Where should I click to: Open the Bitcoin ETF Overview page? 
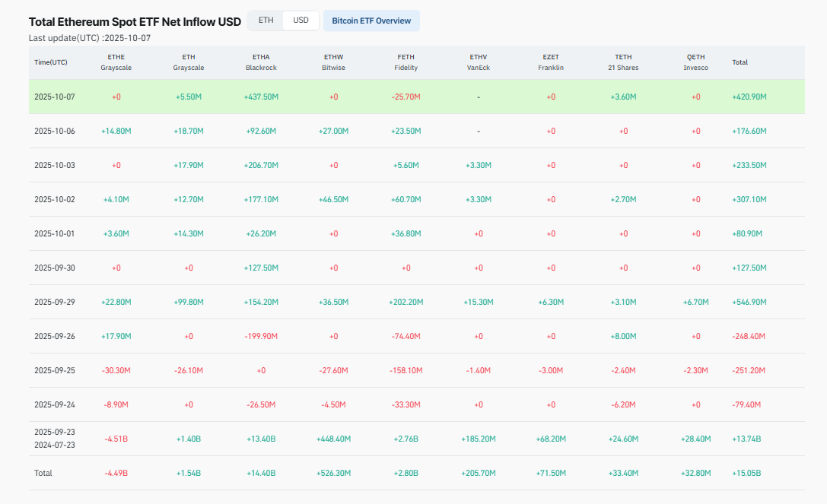click(371, 21)
